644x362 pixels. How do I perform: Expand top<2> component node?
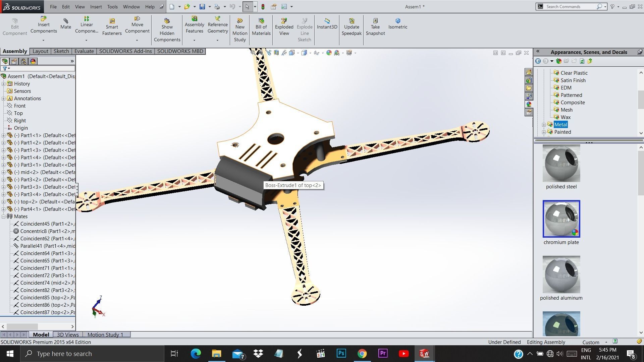point(3,202)
